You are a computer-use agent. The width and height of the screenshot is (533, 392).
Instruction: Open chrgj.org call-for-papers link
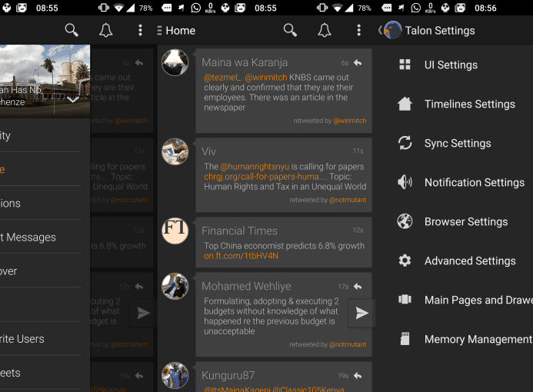click(x=262, y=177)
